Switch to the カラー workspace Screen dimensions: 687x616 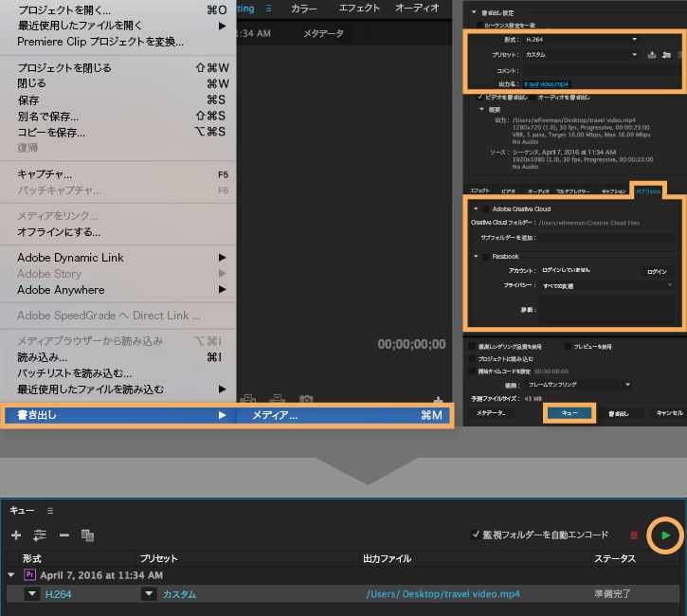(x=303, y=9)
